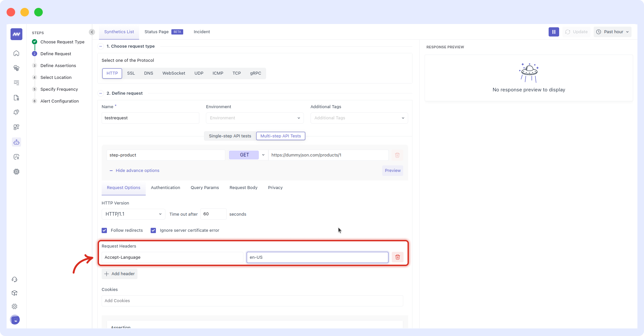Click the Preview button

[392, 170]
